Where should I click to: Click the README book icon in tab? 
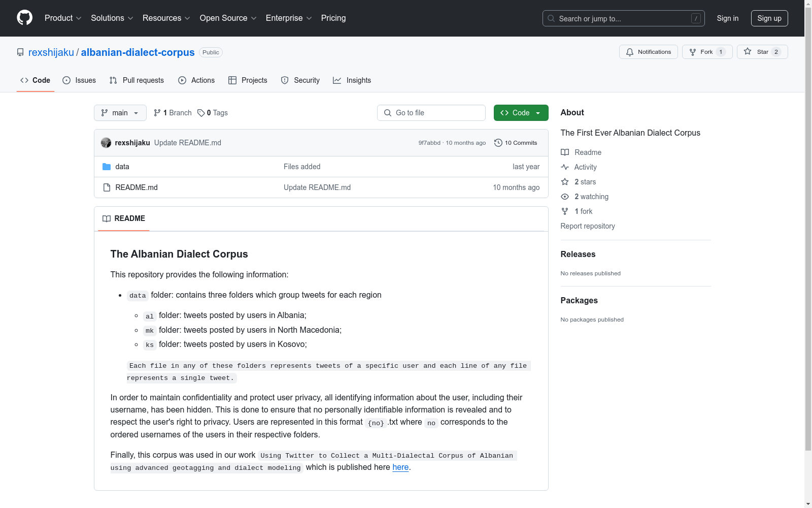107,218
